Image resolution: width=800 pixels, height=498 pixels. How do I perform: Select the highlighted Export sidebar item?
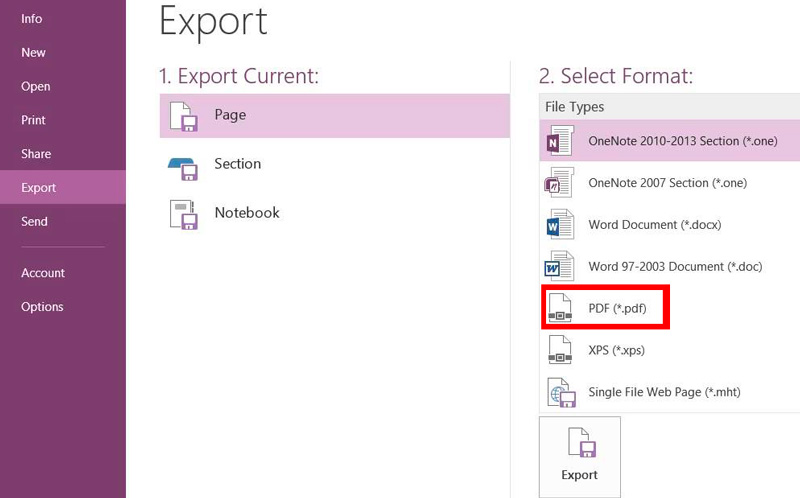(39, 188)
